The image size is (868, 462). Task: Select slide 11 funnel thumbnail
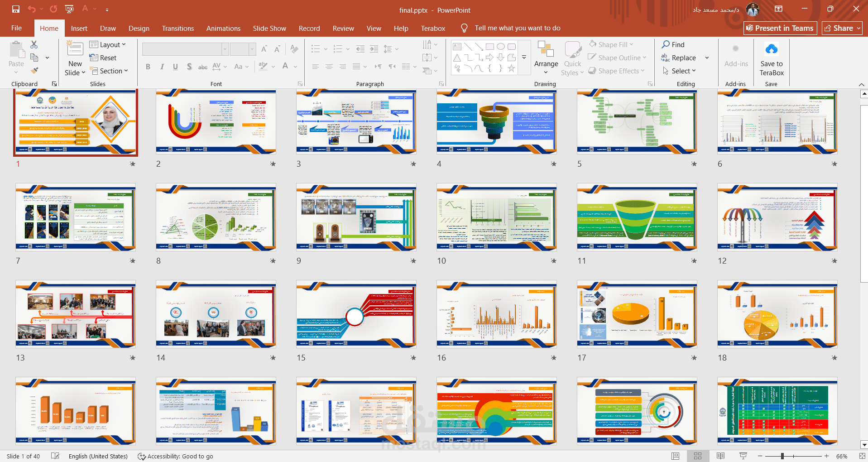coord(637,217)
